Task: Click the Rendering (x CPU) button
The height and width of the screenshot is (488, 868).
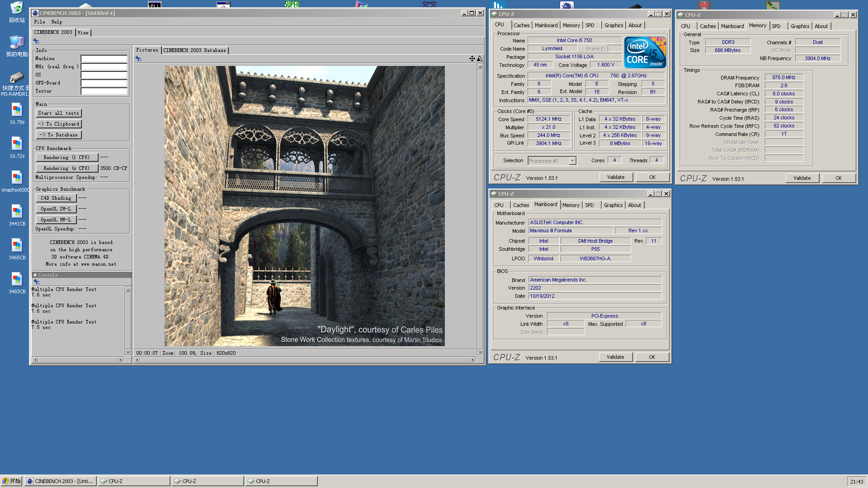Action: 66,168
